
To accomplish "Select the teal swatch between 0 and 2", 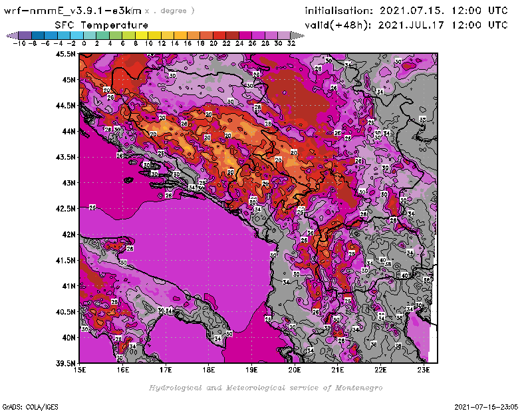I will 90,35.
